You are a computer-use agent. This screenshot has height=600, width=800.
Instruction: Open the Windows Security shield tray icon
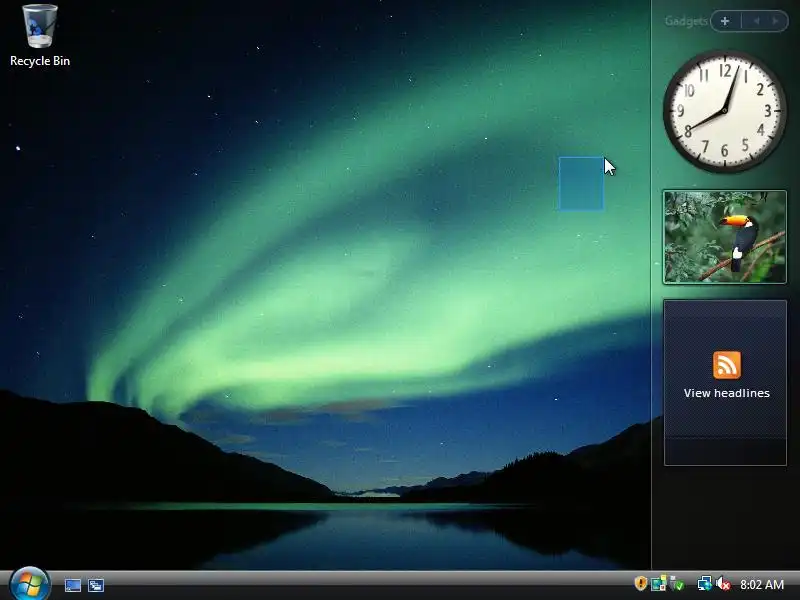(x=641, y=583)
